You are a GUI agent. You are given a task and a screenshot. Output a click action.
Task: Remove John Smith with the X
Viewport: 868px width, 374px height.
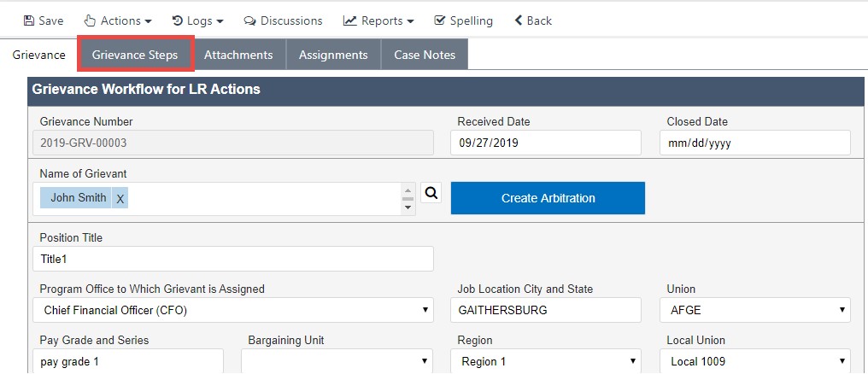point(120,198)
